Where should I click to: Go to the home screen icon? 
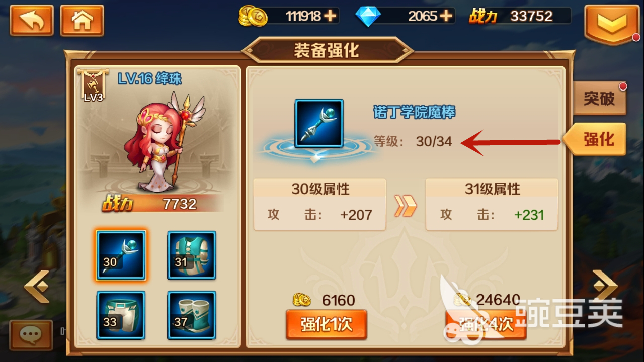82,20
